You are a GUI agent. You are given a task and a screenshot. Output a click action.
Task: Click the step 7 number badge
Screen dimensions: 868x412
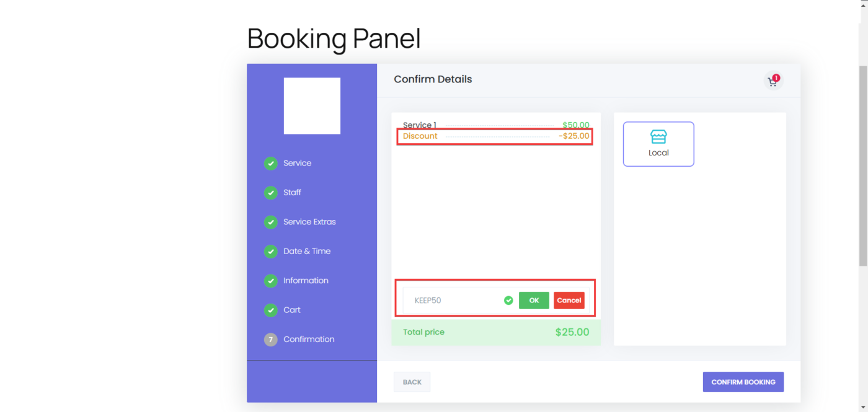tap(270, 340)
